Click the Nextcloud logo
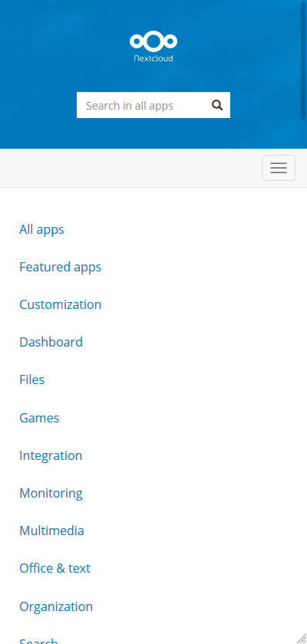This screenshot has width=307, height=644. (x=153, y=47)
